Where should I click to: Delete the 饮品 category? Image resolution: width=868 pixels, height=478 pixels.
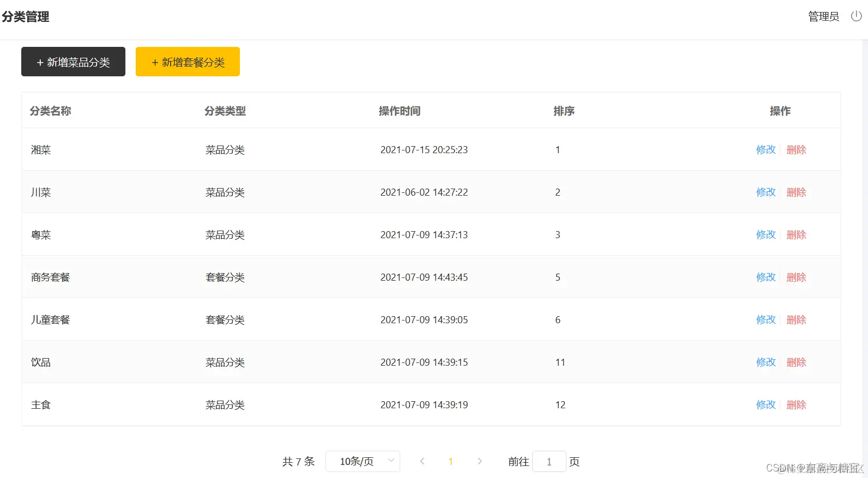(796, 362)
